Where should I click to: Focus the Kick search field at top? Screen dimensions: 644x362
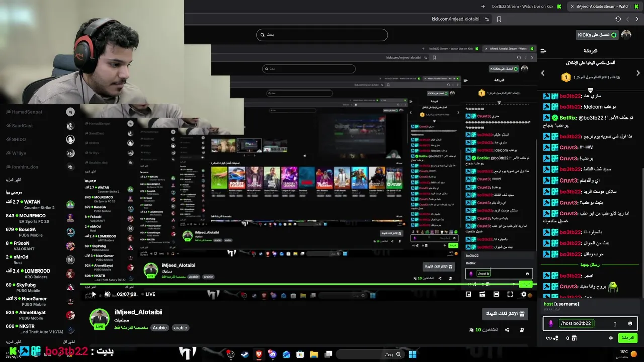322,35
